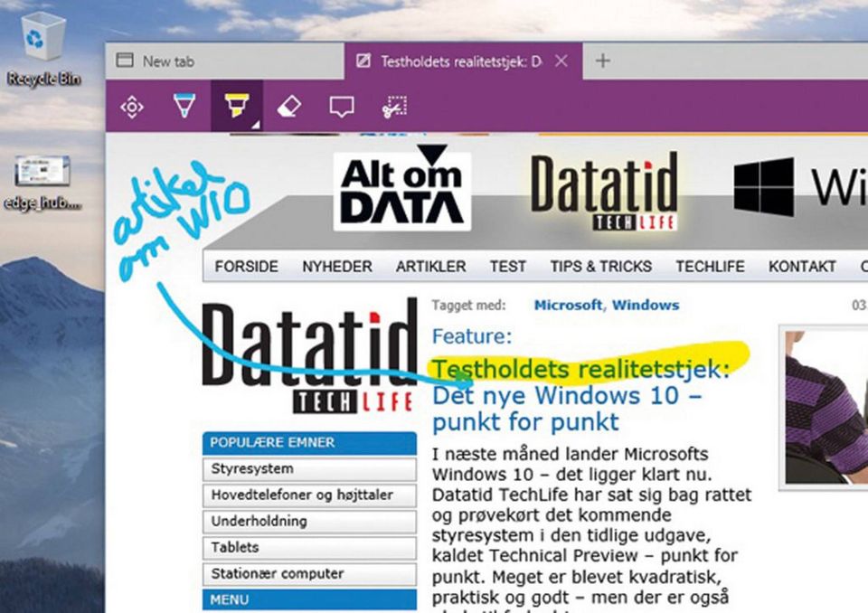Click the Styresystem topic button

[x=308, y=469]
